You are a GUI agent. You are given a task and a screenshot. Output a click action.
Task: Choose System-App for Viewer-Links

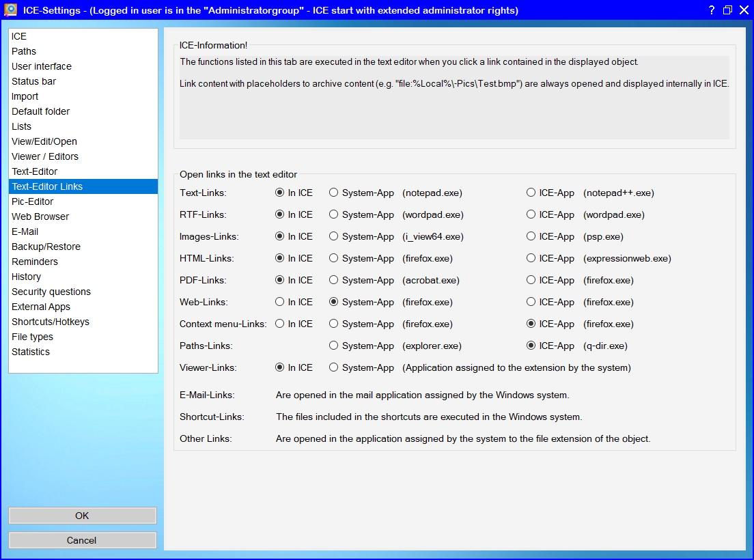point(334,367)
